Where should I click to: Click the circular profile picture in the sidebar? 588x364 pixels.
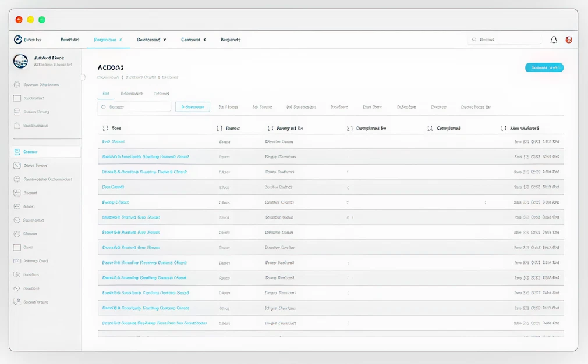tap(20, 61)
